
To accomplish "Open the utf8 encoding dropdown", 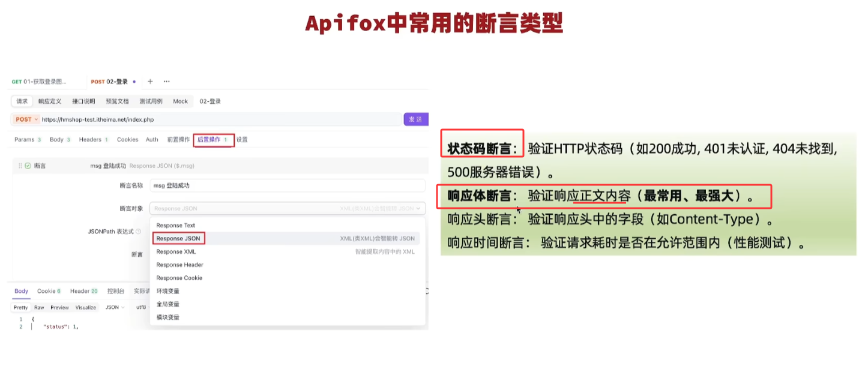I will coord(141,307).
